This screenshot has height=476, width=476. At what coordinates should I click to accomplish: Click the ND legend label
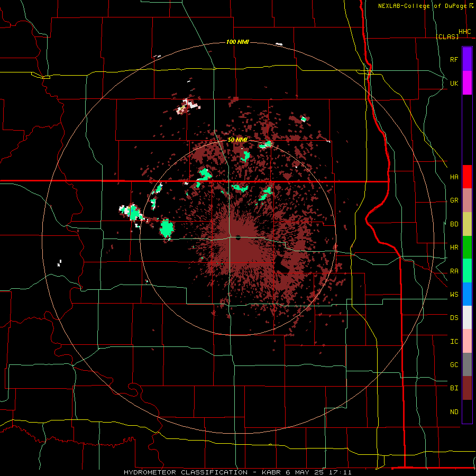tap(454, 412)
